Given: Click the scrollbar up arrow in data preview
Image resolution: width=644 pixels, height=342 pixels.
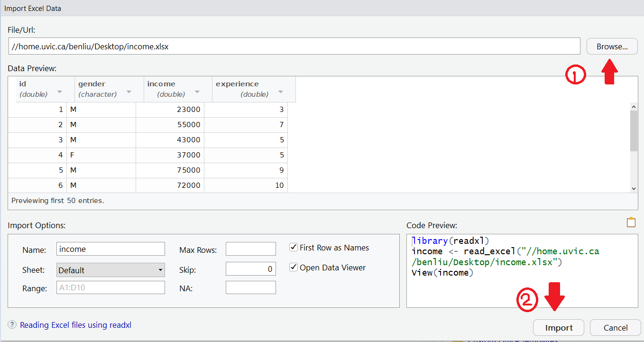Looking at the screenshot, I should coord(634,106).
